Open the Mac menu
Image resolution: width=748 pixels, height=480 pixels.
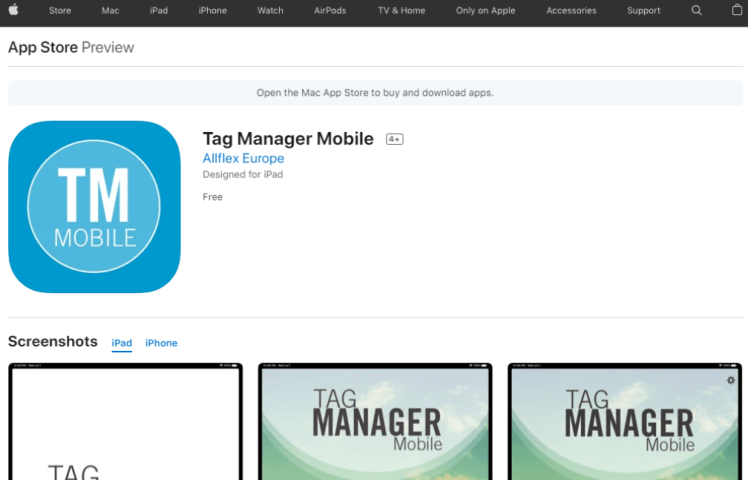click(110, 10)
